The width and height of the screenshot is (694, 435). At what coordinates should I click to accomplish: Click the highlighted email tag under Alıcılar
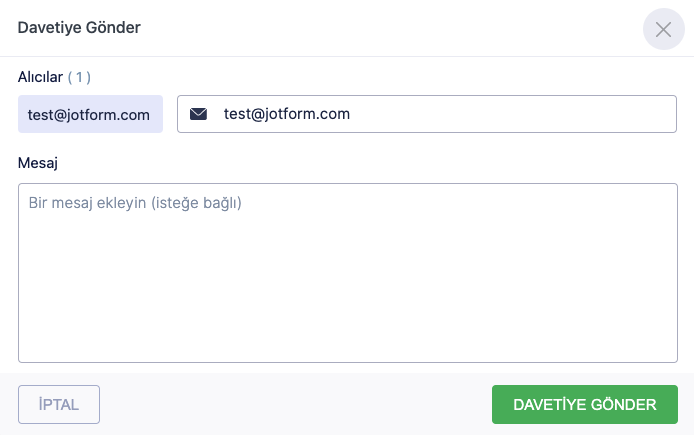pos(89,114)
